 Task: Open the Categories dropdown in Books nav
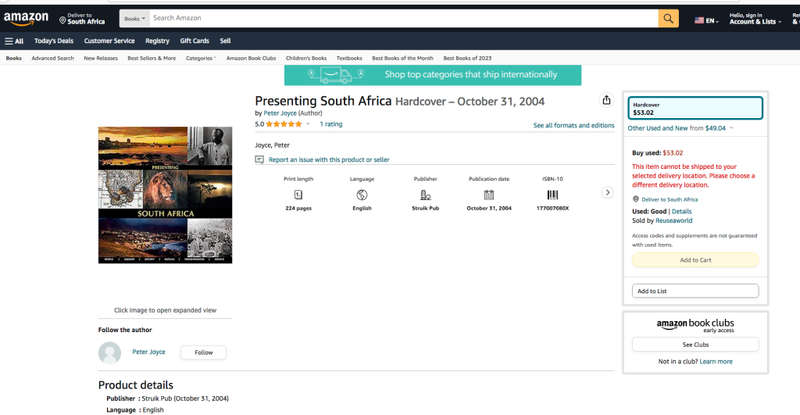pos(201,58)
